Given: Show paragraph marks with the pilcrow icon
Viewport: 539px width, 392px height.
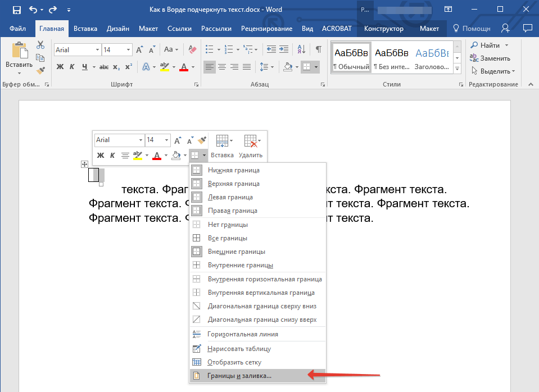Looking at the screenshot, I should tap(319, 50).
